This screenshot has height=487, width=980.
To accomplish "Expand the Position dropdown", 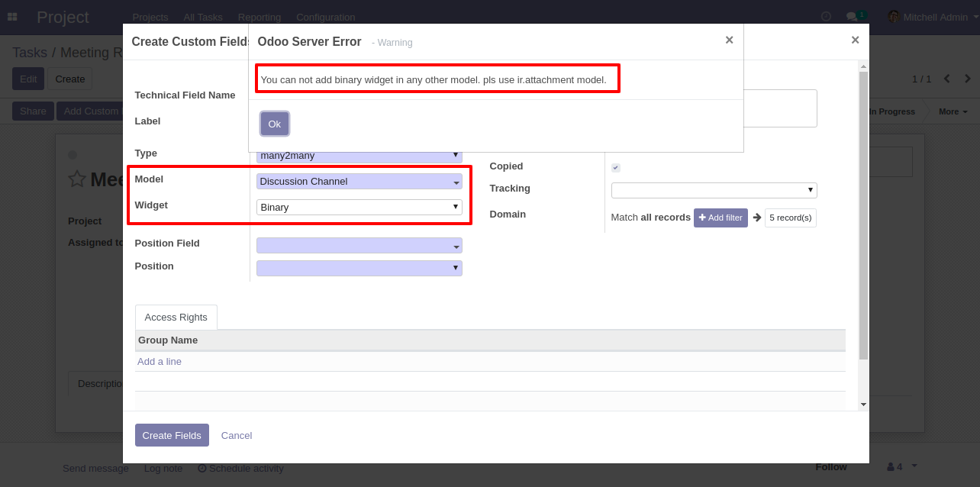I will [359, 268].
